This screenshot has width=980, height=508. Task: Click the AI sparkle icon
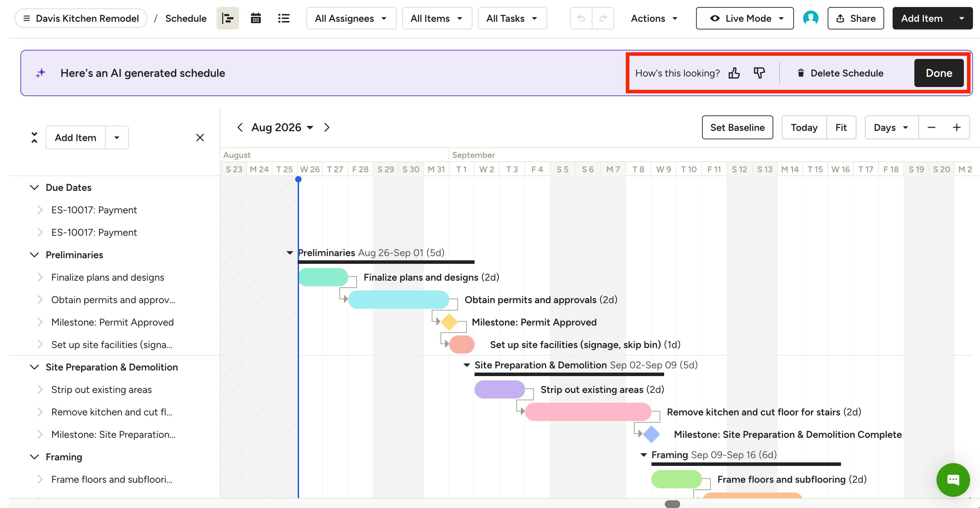pos(41,73)
